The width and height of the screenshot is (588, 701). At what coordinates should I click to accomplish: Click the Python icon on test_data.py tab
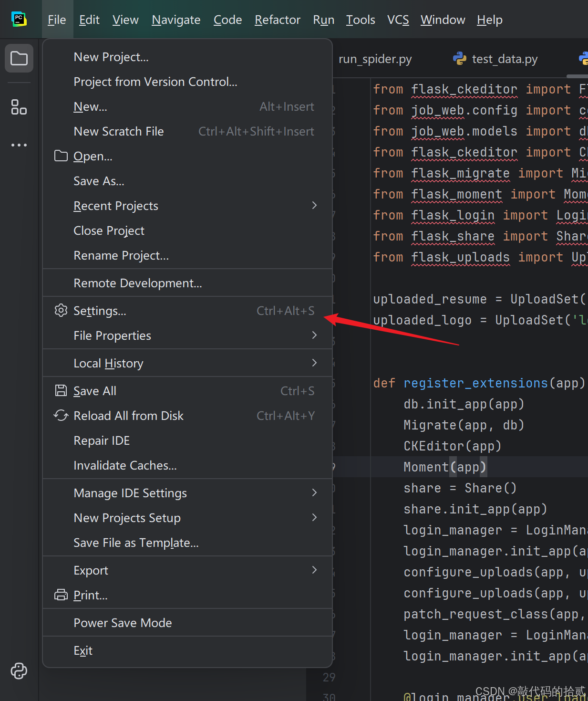(460, 59)
